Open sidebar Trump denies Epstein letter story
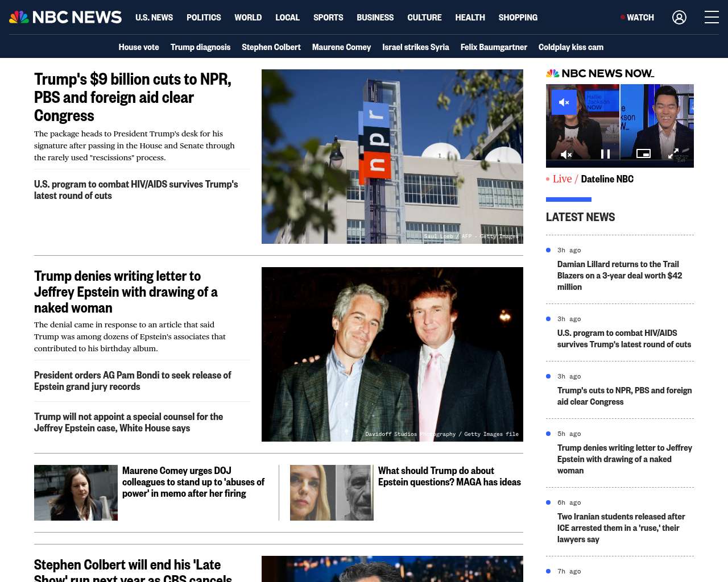 [x=624, y=459]
